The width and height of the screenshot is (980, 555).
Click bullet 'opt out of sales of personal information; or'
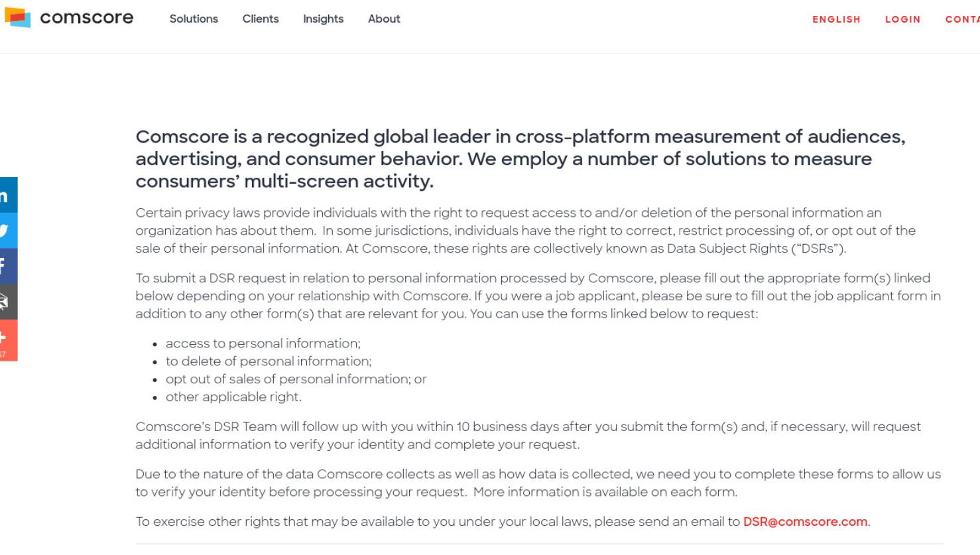pos(296,379)
